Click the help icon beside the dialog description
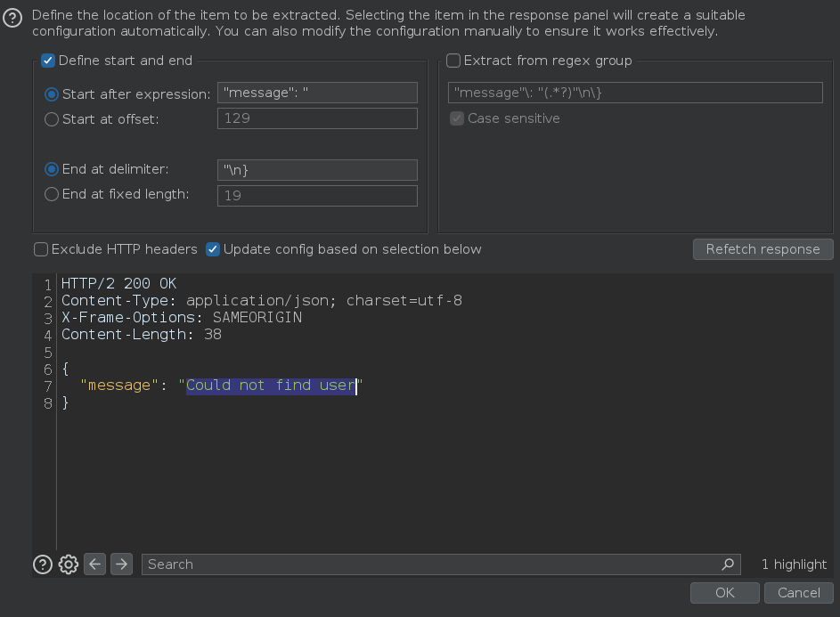Image resolution: width=840 pixels, height=617 pixels. [12, 18]
